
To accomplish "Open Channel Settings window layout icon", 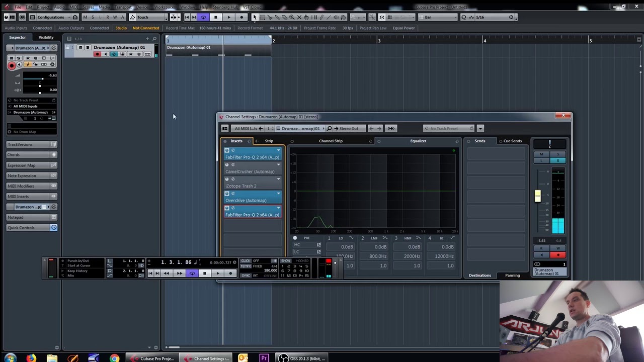I will click(x=225, y=128).
